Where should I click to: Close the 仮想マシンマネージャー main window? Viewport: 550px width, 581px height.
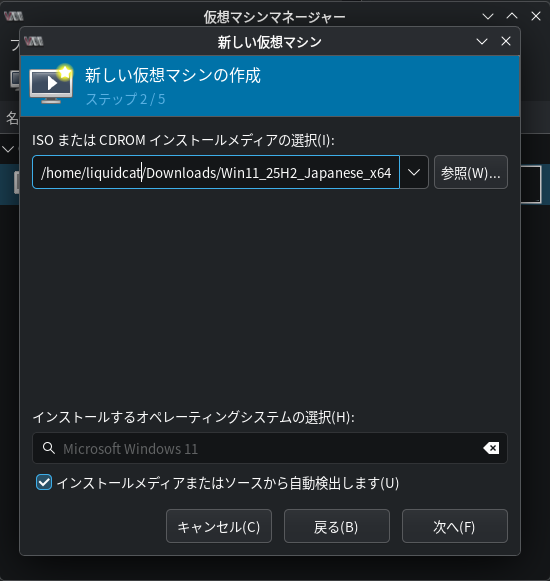point(536,16)
